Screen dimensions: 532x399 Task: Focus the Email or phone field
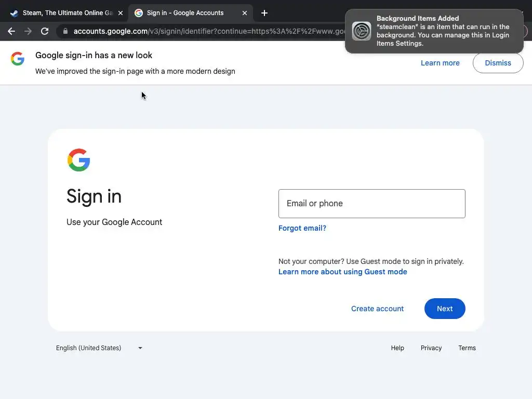(371, 204)
